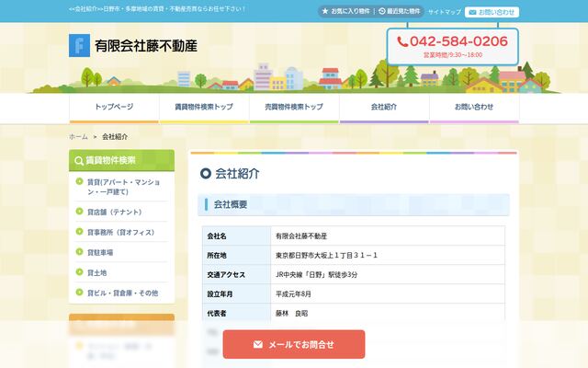Click 交通アクセス table header cell
This screenshot has width=588, height=368.
(237, 274)
